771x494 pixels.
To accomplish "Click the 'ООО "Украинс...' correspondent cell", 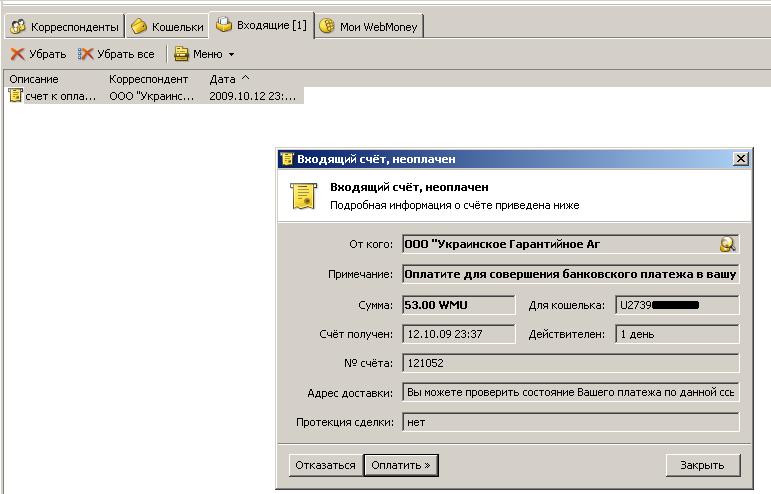I will click(x=151, y=96).
